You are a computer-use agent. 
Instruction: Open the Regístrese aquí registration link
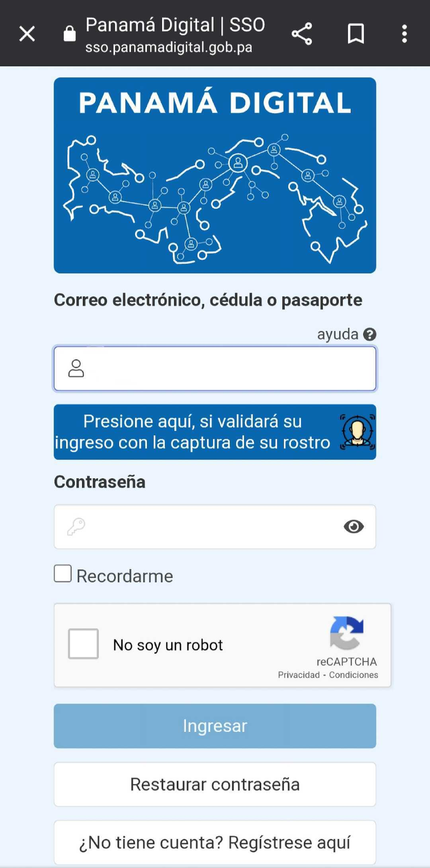point(215,842)
